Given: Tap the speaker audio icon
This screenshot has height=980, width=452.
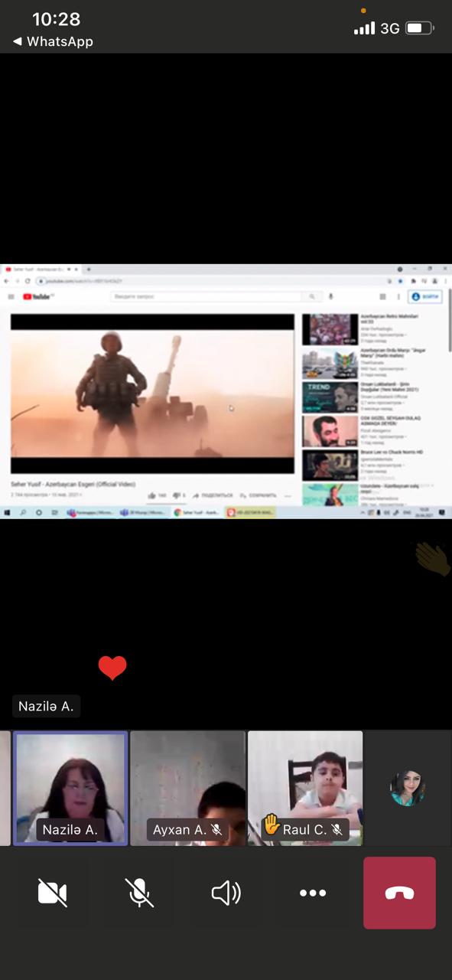Looking at the screenshot, I should pos(226,893).
